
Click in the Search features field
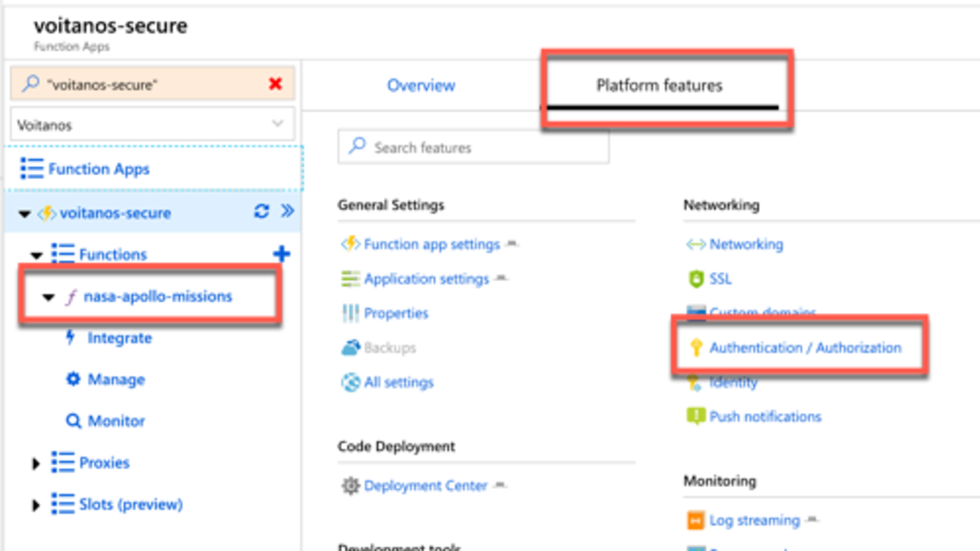point(473,147)
